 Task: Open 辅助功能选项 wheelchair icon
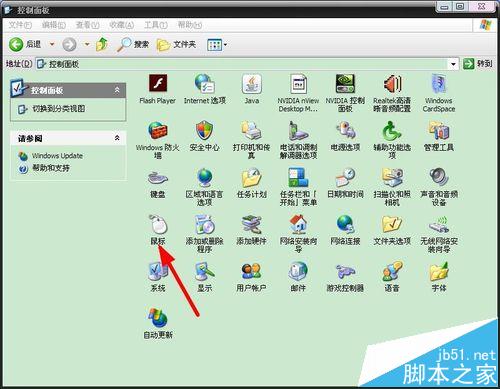[392, 130]
